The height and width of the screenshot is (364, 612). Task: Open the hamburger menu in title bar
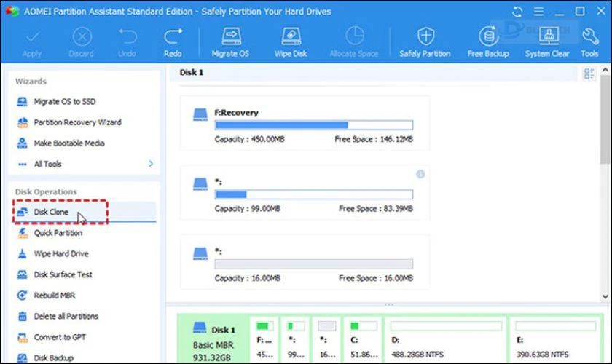pyautogui.click(x=538, y=12)
